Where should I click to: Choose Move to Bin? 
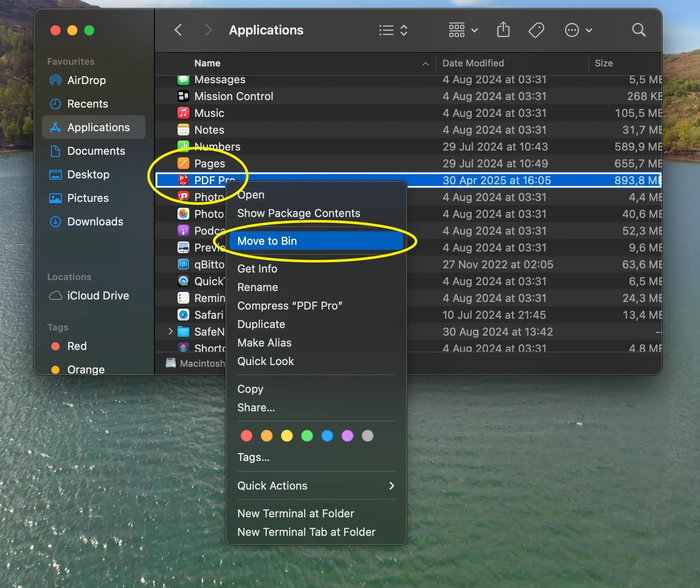click(316, 241)
